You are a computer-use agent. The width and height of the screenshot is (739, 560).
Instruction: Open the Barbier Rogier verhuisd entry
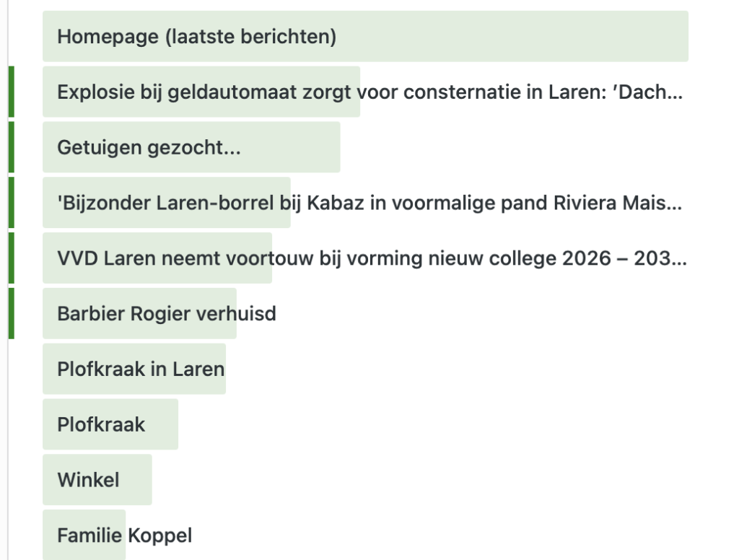click(166, 314)
